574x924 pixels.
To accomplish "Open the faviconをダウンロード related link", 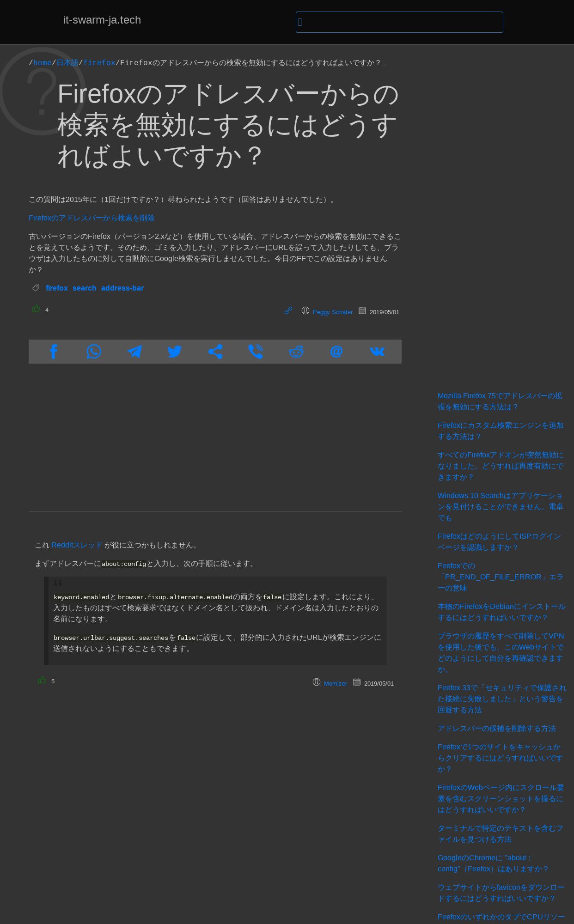I will [x=501, y=893].
